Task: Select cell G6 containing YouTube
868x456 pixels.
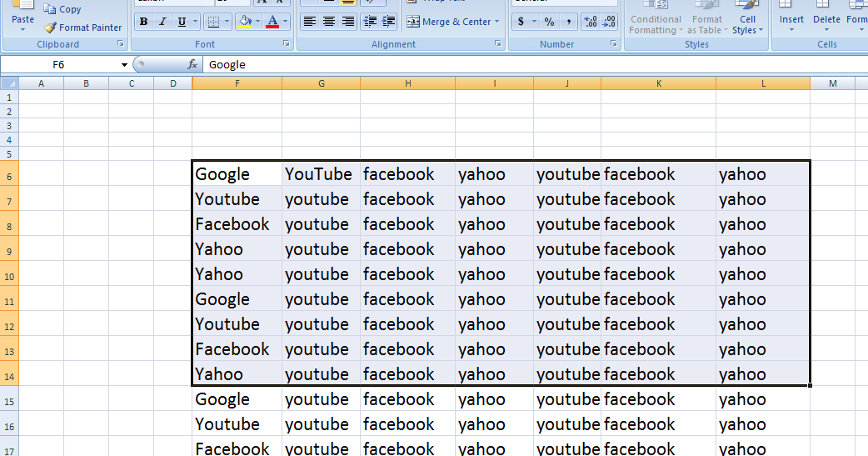Action: pyautogui.click(x=321, y=174)
